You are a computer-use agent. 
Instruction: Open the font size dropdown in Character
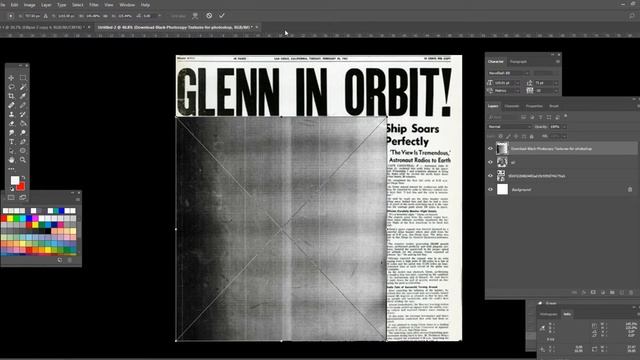pos(518,83)
